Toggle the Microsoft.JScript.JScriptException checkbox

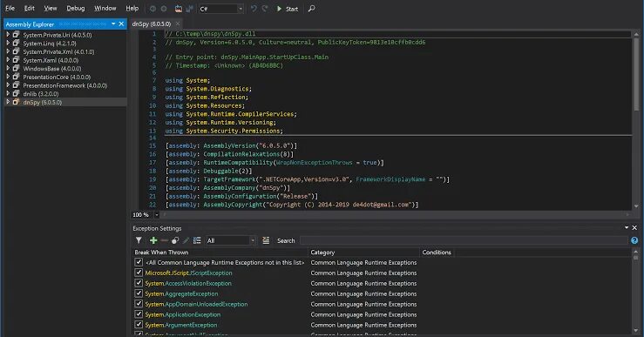point(139,273)
